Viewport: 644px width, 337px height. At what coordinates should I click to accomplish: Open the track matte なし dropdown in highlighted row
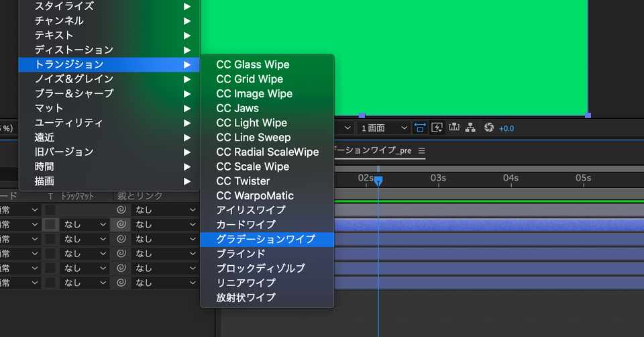click(85, 224)
